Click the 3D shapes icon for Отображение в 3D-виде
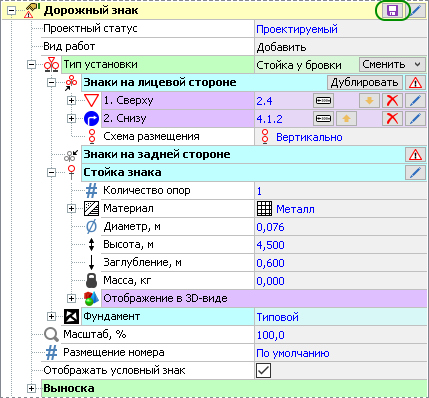The image size is (429, 398). point(92,299)
